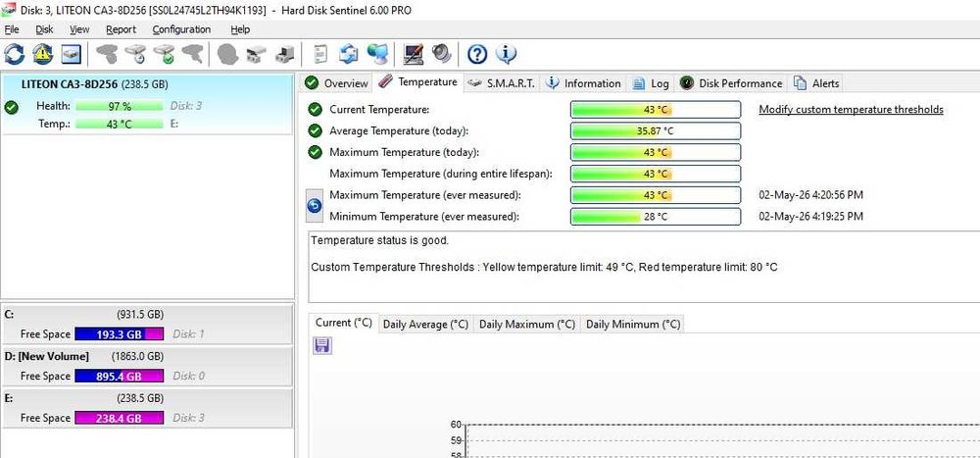Open the Disk menu

click(x=44, y=29)
